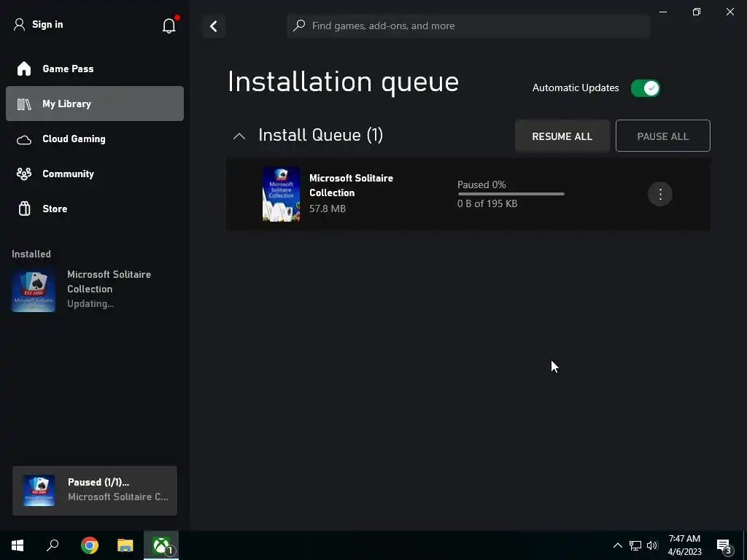Open Game Pass home
This screenshot has width=747, height=560.
(x=95, y=69)
